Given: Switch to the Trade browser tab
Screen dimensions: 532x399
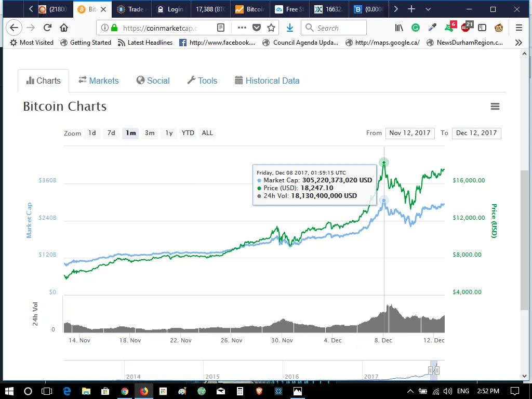Looking at the screenshot, I should pyautogui.click(x=131, y=9).
